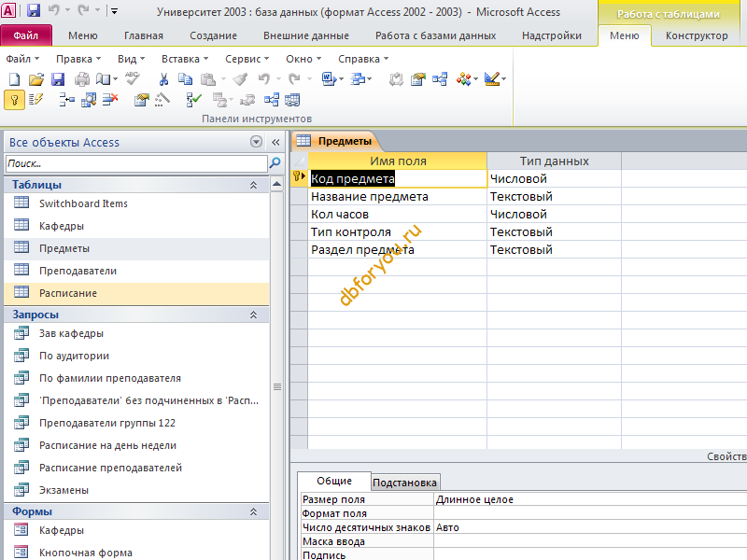The width and height of the screenshot is (747, 560).
Task: Select the Экзамены query
Action: [136, 490]
